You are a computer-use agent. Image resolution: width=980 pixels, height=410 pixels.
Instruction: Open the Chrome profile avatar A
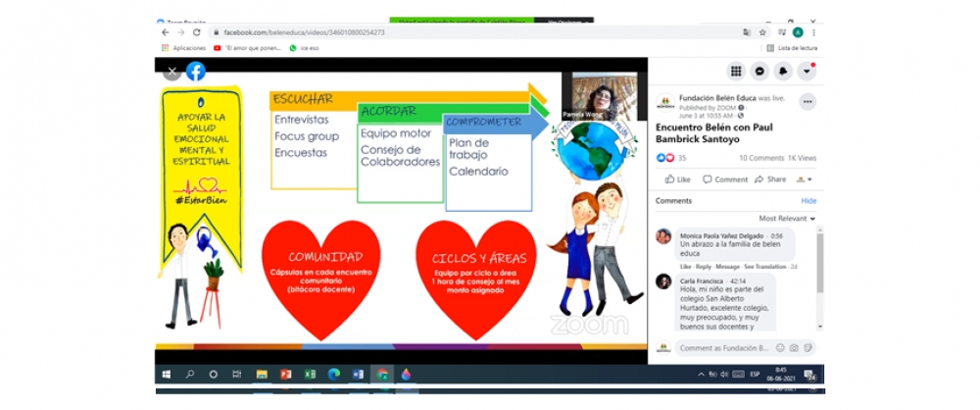point(798,32)
